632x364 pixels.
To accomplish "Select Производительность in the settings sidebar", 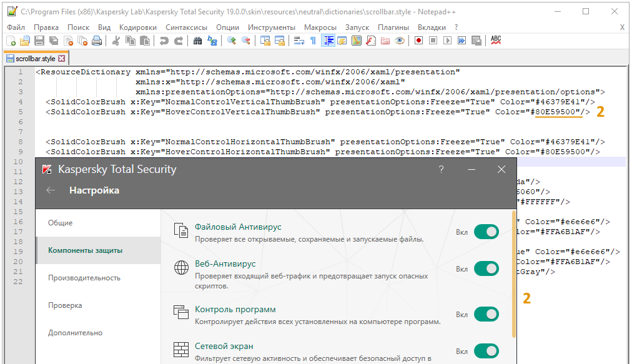I will [84, 278].
